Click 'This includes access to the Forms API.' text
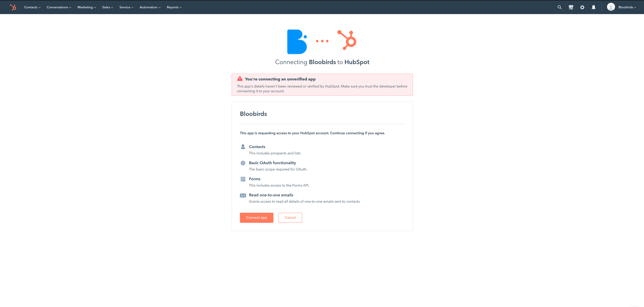The width and height of the screenshot is (644, 307). coord(279,185)
